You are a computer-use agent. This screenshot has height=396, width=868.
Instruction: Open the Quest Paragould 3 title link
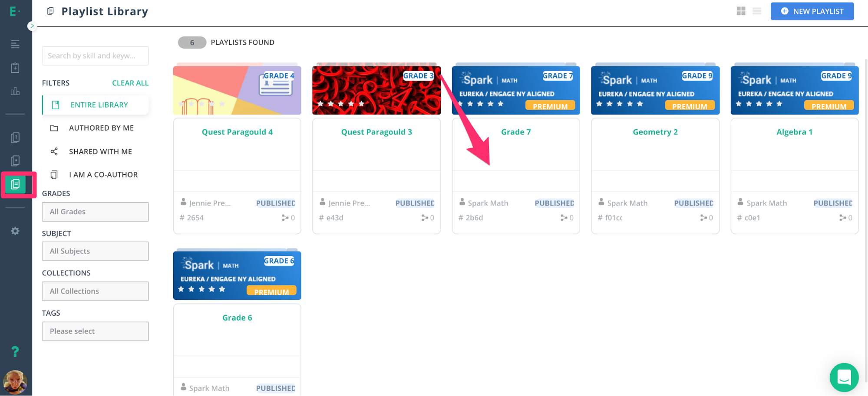click(376, 132)
